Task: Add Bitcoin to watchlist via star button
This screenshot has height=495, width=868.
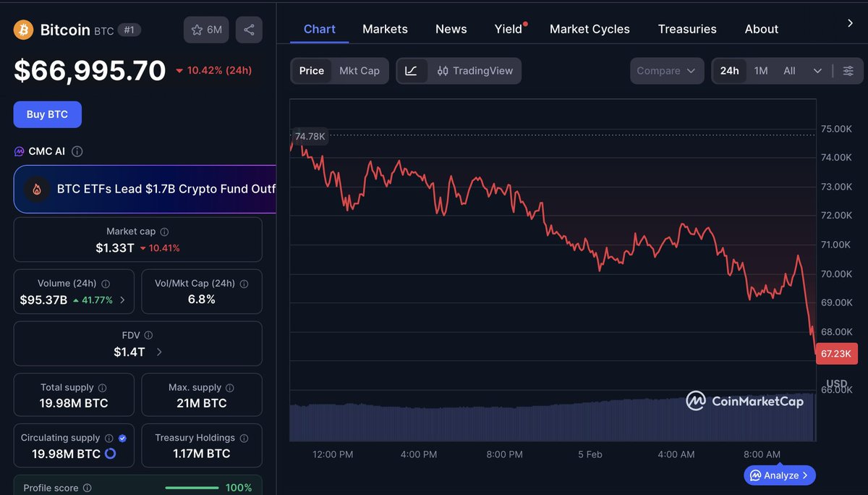Action: 206,30
